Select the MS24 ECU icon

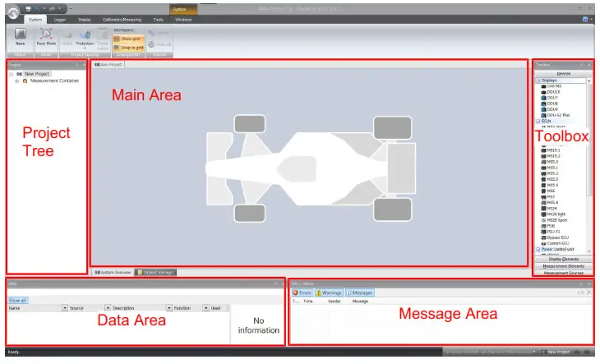click(543, 209)
